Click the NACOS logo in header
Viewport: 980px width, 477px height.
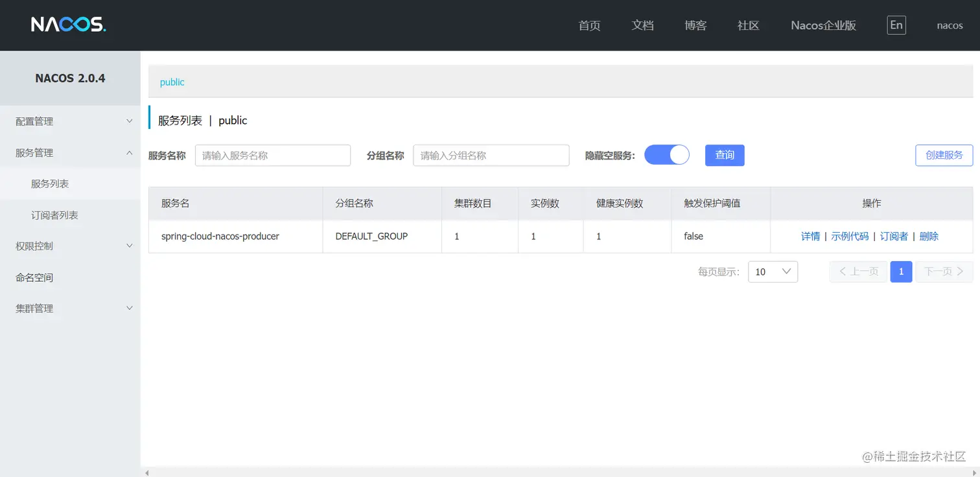point(68,25)
